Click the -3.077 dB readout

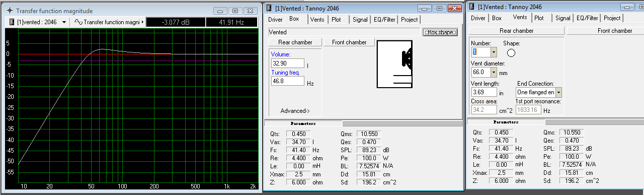click(176, 22)
